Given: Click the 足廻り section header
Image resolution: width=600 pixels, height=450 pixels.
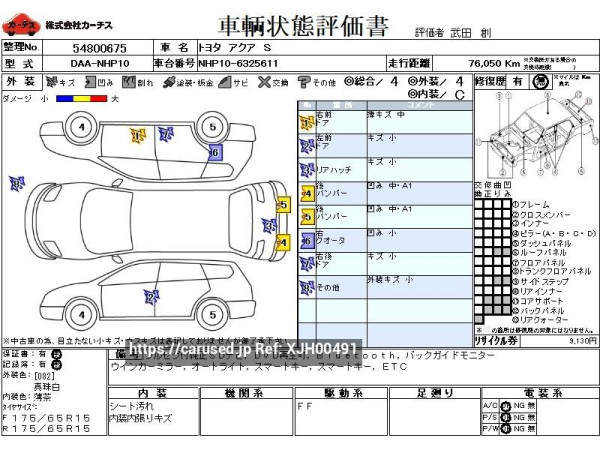Looking at the screenshot, I should pyautogui.click(x=435, y=393).
